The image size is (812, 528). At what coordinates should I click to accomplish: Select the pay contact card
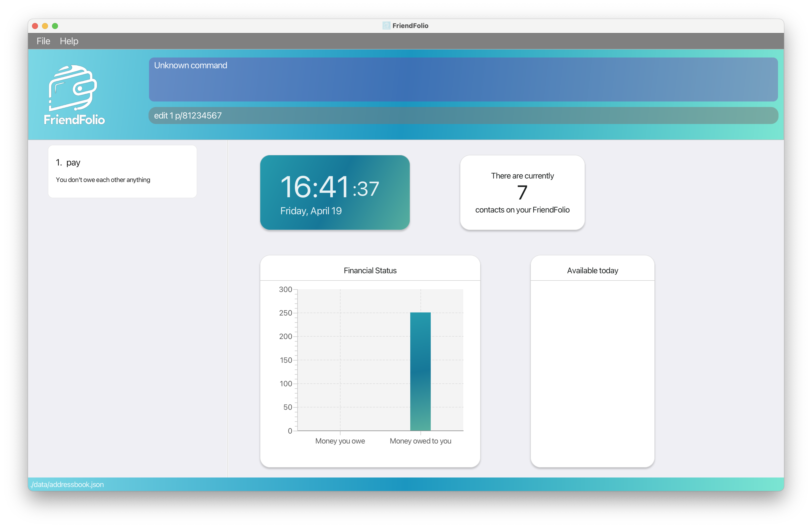pyautogui.click(x=122, y=171)
